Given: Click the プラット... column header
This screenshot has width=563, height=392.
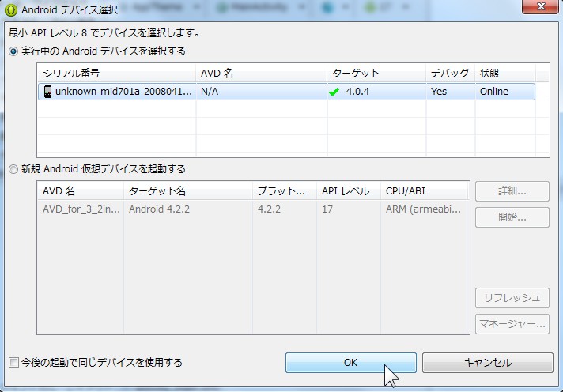Looking at the screenshot, I should click(x=285, y=191).
